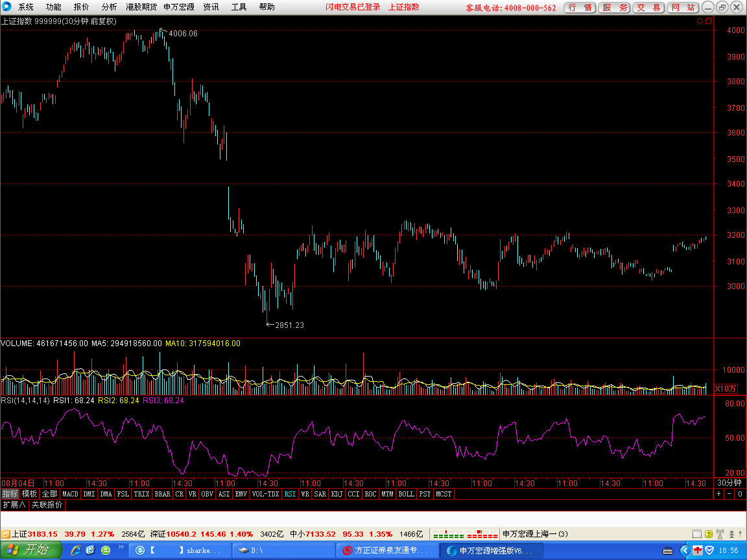747x560 pixels.
Task: Click the yellow upload icon in the status bar
Action: tap(709, 534)
